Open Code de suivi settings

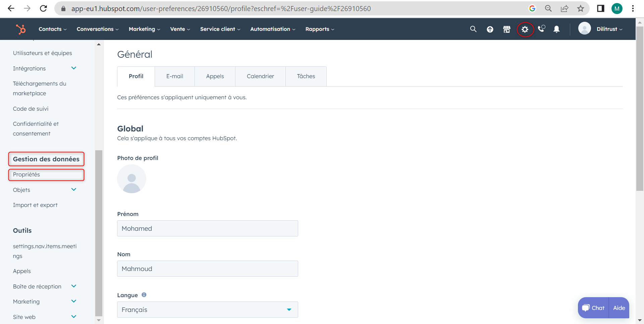pos(31,109)
